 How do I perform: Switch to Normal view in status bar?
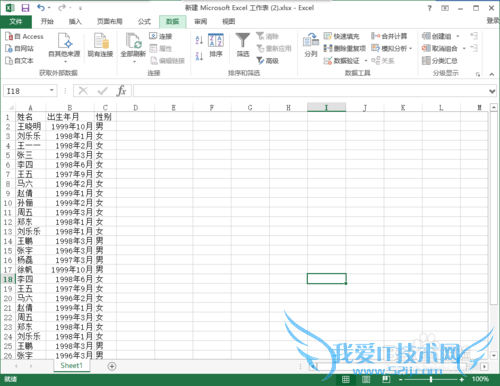346,379
